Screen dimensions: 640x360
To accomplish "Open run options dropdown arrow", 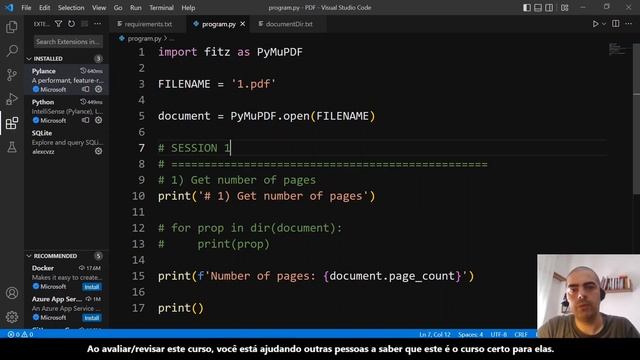I will coord(604,24).
